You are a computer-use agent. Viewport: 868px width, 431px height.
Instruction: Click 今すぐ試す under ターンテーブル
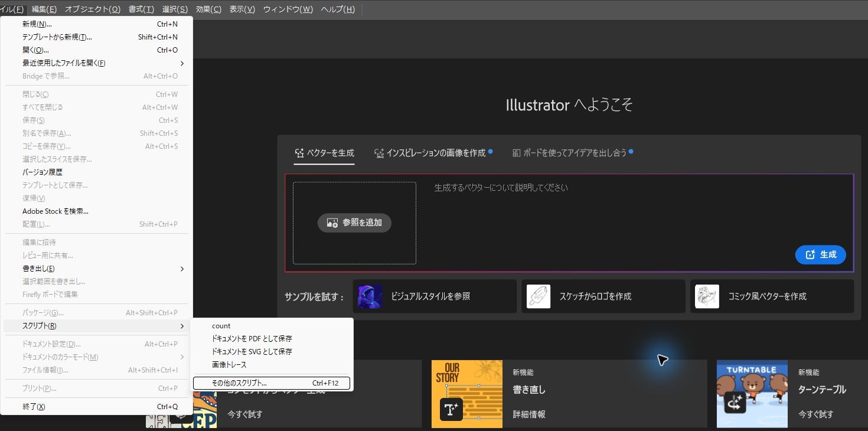click(x=816, y=414)
